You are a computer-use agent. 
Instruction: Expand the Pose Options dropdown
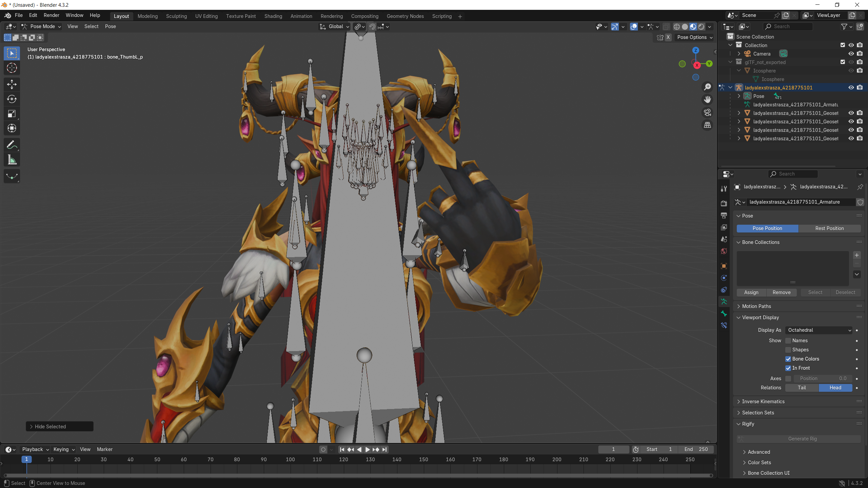point(694,37)
